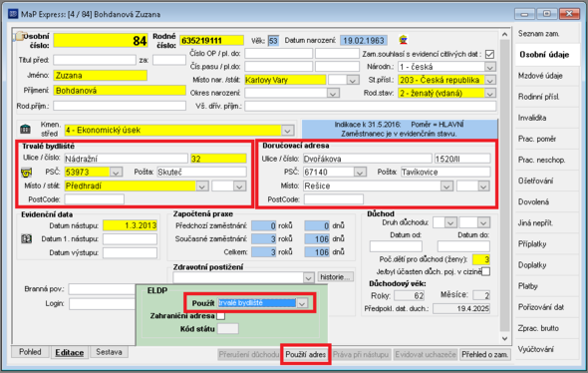Screen dimensions: 588x373
Task: Select the Příplatky section
Action: [532, 244]
